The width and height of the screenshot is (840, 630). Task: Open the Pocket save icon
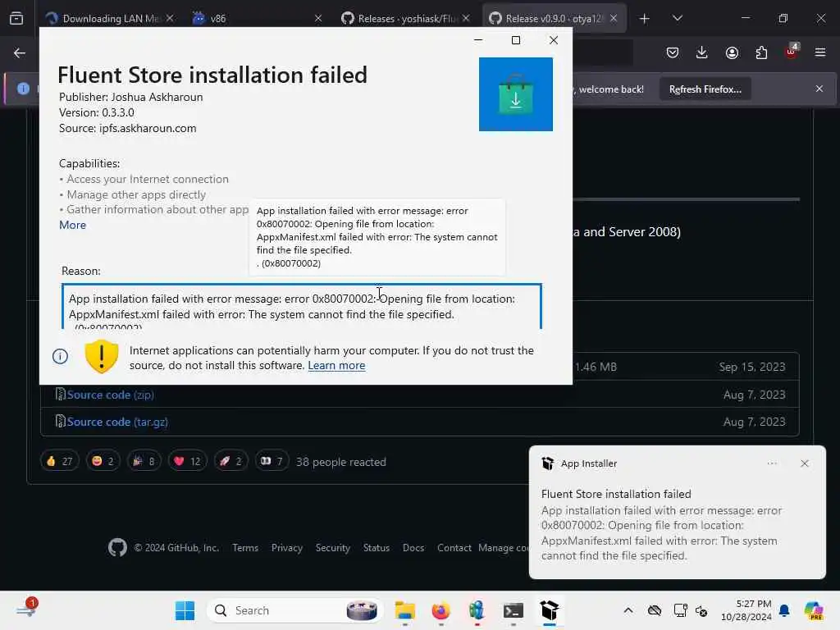click(673, 52)
